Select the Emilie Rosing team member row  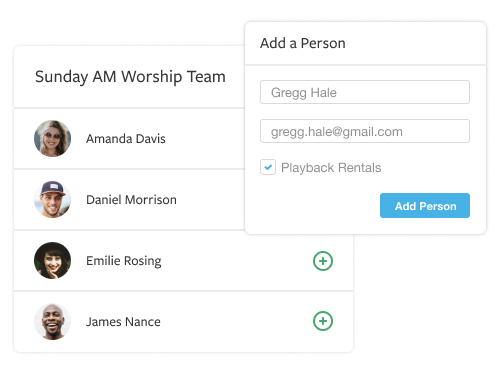click(x=183, y=261)
